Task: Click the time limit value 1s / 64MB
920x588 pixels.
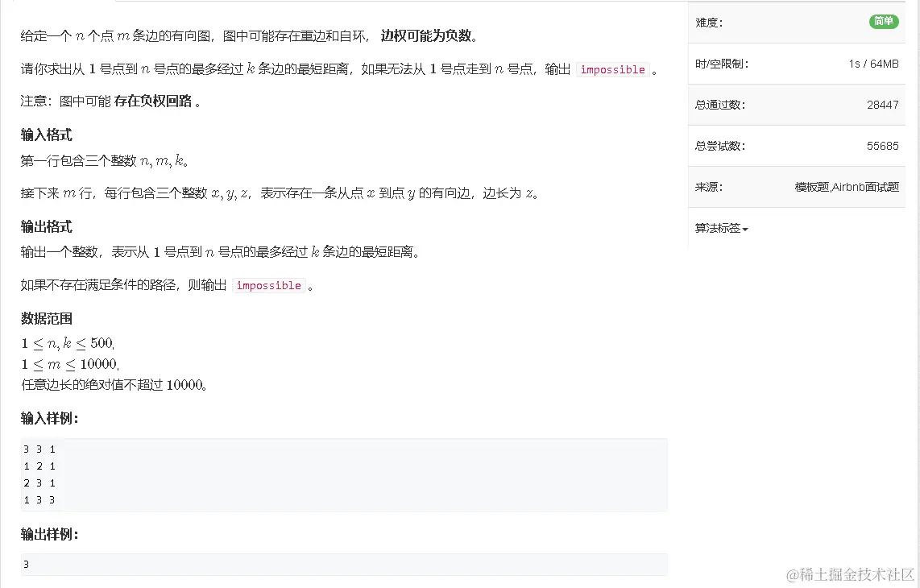Action: [873, 64]
